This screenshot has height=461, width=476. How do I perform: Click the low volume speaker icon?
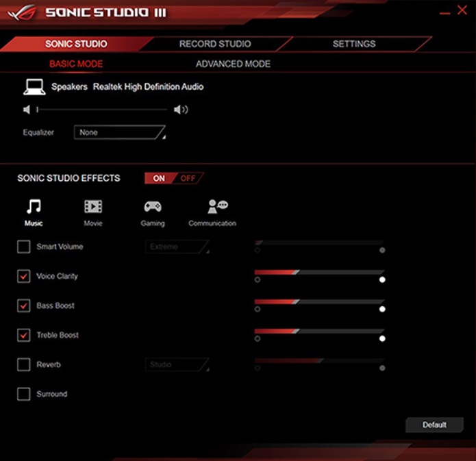tap(27, 110)
